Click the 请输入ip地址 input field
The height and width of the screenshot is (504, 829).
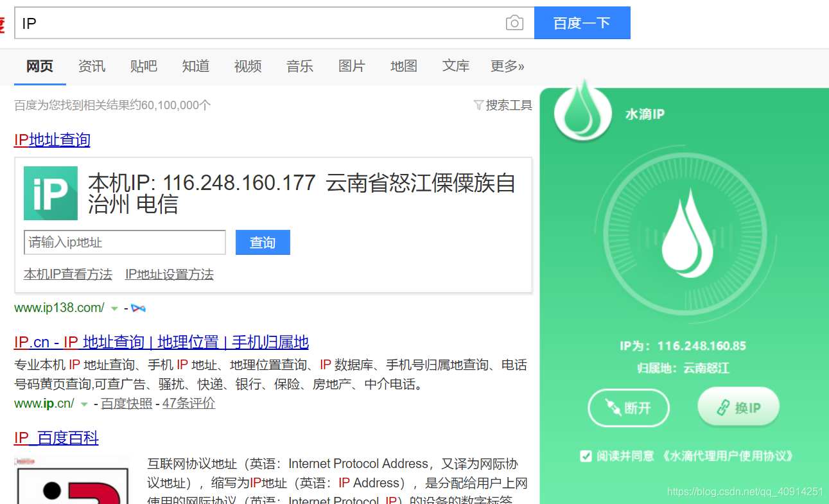pyautogui.click(x=125, y=243)
